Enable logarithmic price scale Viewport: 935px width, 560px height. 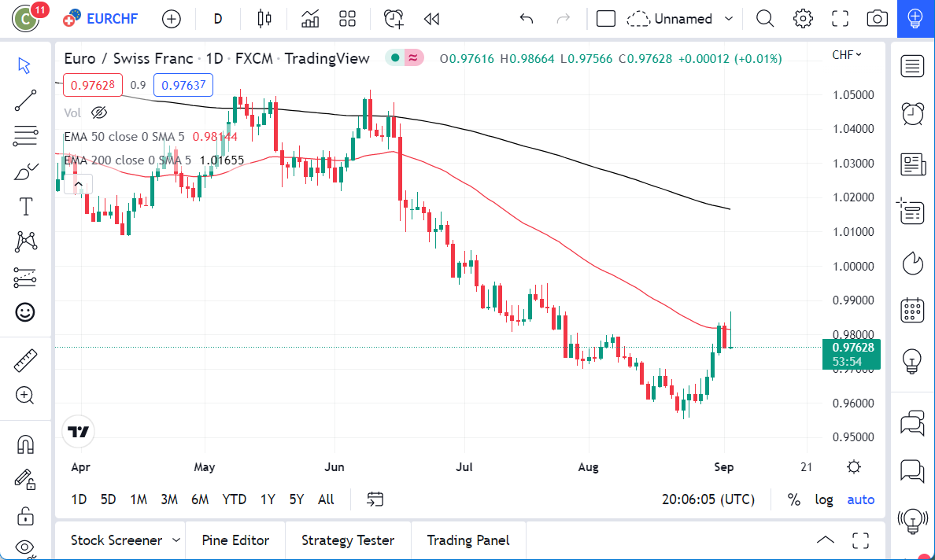click(x=824, y=499)
